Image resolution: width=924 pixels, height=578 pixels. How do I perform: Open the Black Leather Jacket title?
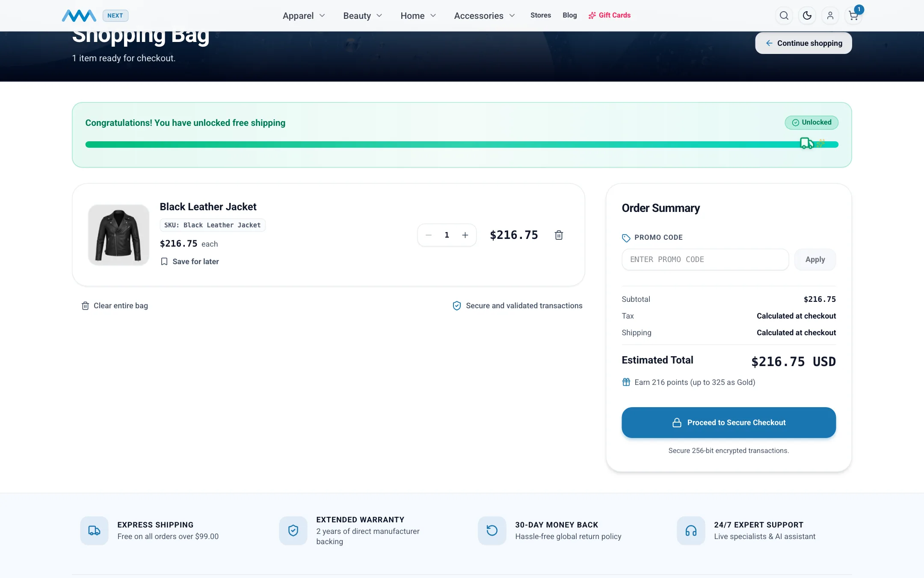[208, 207]
